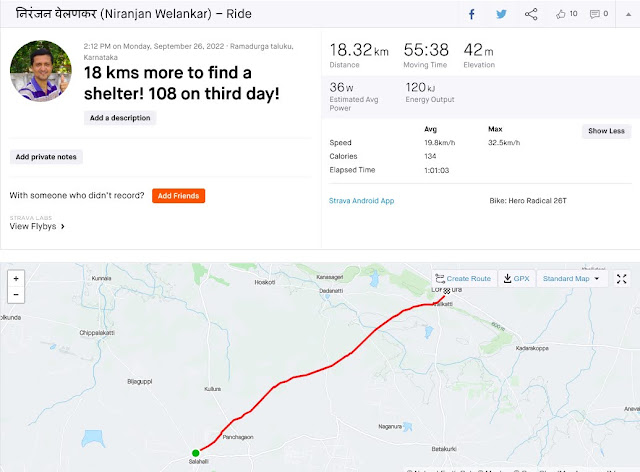Share the ride on Twitter
This screenshot has width=640, height=472.
pos(501,14)
